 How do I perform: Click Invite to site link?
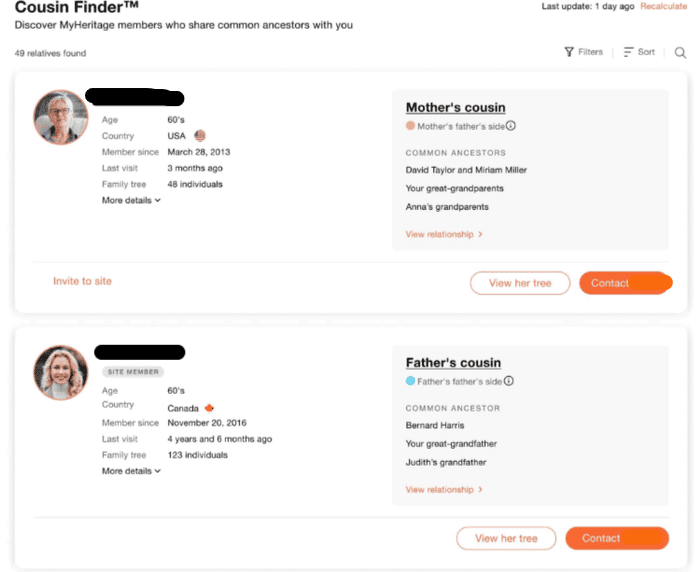tap(82, 281)
